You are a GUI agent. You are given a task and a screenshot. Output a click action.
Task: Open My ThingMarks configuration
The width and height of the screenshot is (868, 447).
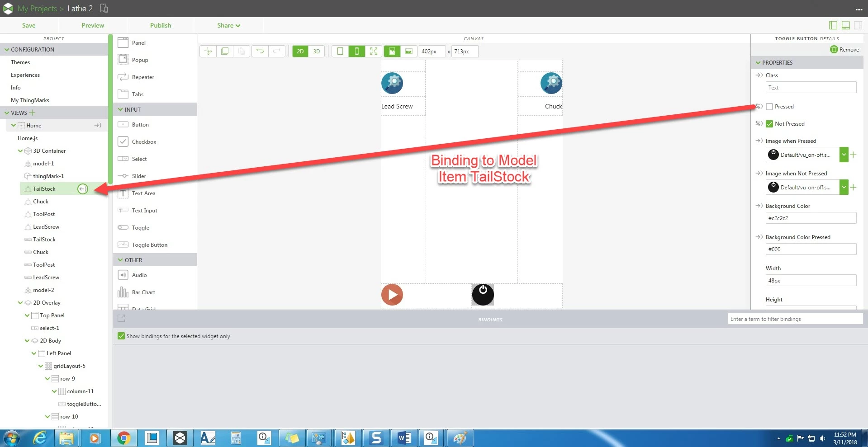[30, 100]
